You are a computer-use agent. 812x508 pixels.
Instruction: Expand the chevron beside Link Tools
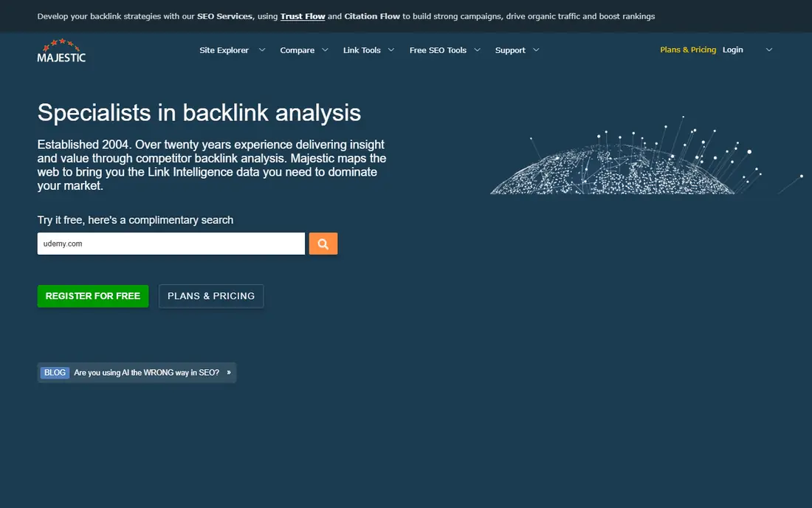(x=391, y=50)
